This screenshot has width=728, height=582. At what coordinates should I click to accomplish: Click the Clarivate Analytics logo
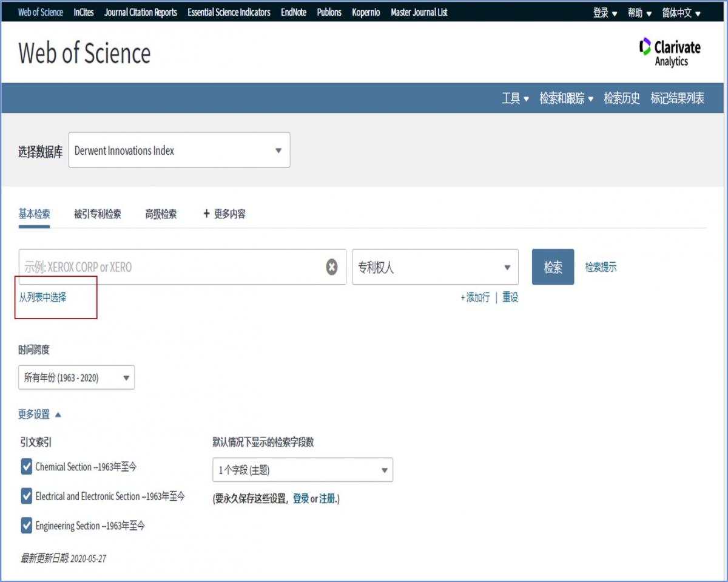[x=669, y=52]
